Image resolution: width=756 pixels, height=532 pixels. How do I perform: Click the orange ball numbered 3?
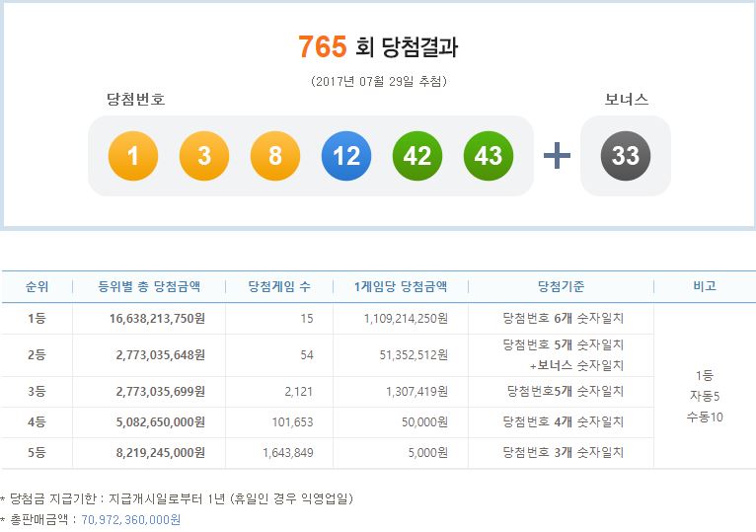pos(204,155)
